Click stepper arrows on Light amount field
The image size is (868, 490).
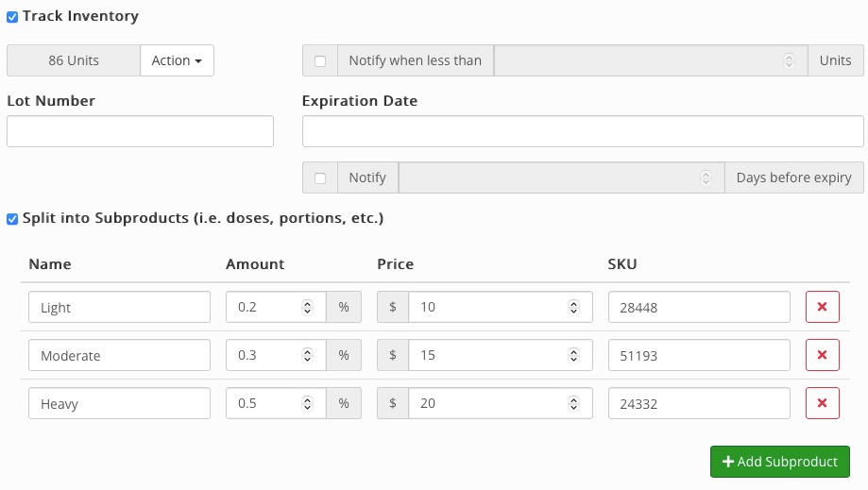point(307,307)
